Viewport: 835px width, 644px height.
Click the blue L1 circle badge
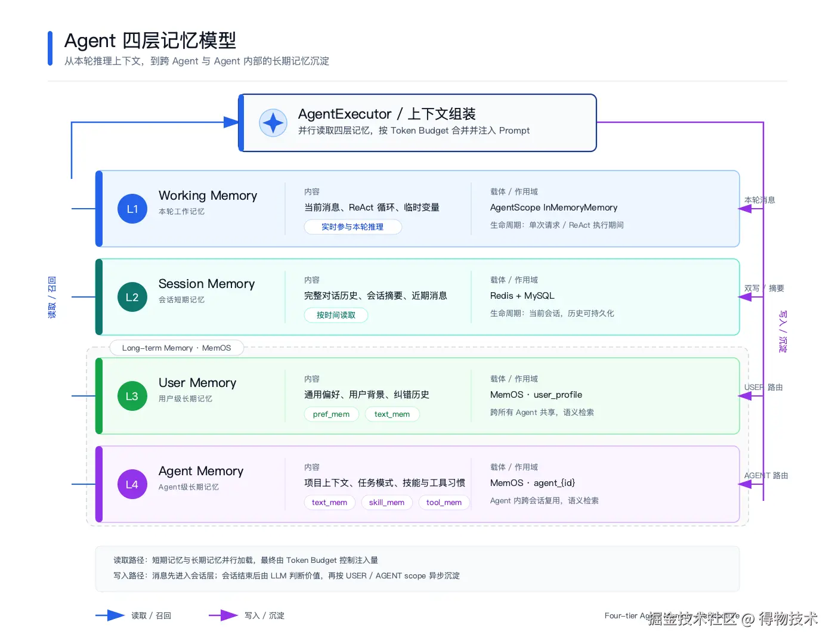(x=132, y=209)
